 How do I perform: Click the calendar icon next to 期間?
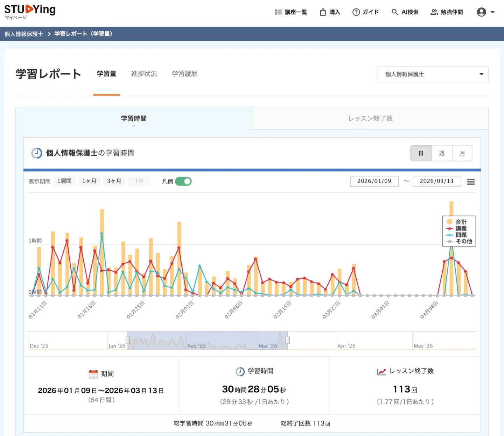(x=93, y=374)
